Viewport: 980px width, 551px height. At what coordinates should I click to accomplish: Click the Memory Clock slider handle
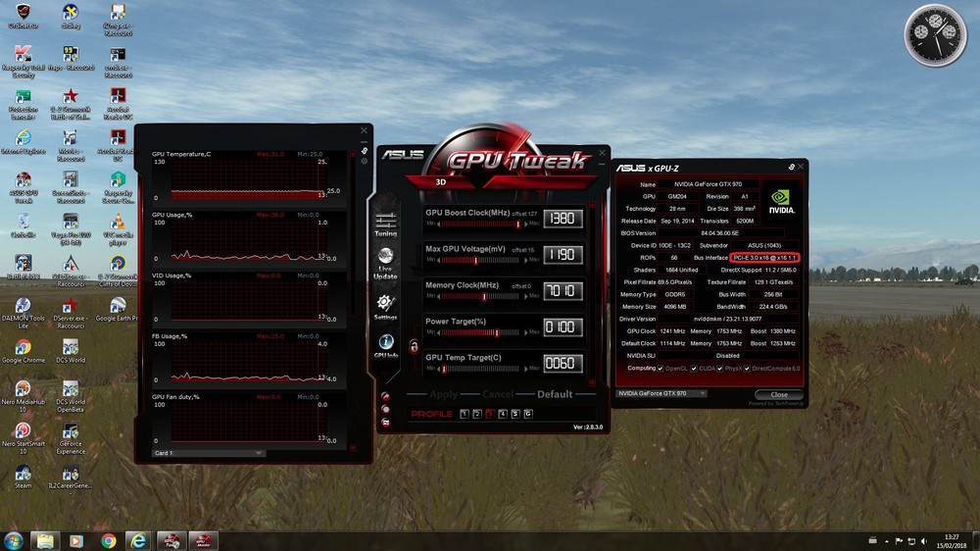click(484, 296)
